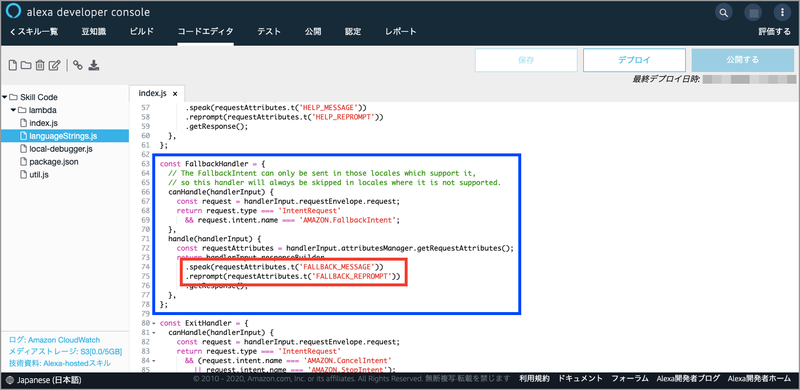Open the search icon in header
This screenshot has height=390, width=800.
[723, 12]
